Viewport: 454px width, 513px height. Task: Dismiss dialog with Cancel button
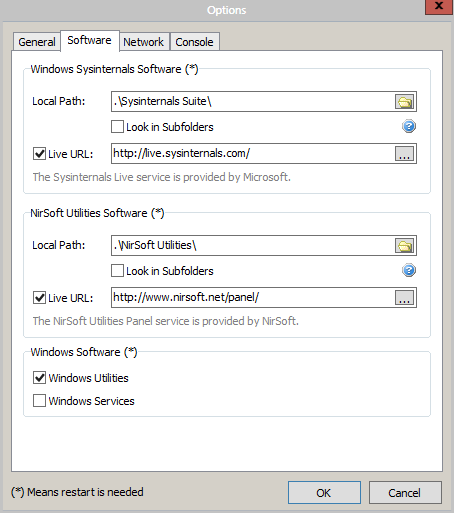pyautogui.click(x=405, y=492)
